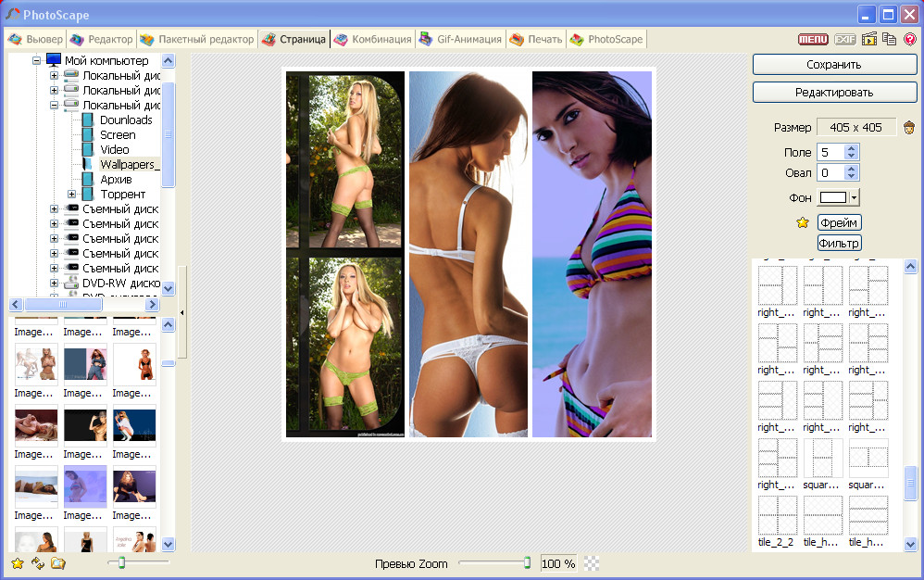Screen dimensions: 924x580
Task: Click the Редактировать button
Action: coord(834,93)
